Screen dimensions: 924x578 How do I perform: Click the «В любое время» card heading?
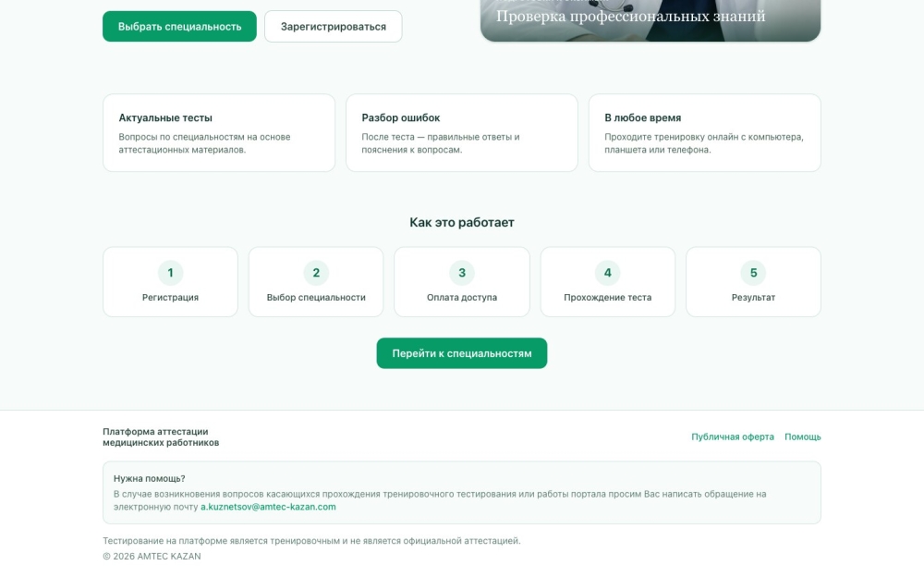643,118
